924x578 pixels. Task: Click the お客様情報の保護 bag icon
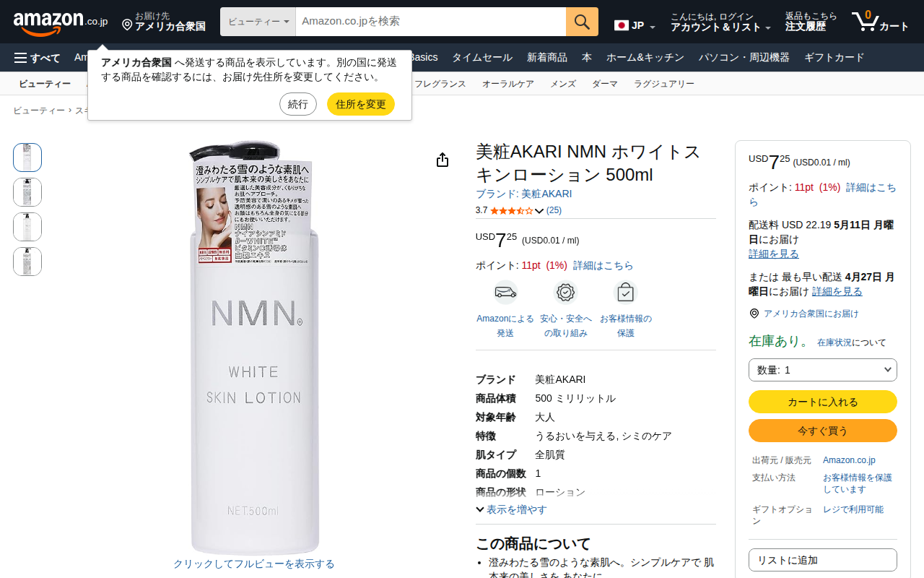point(626,293)
